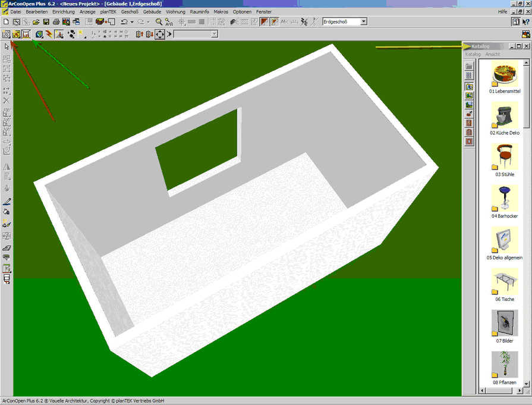
Task: Click the context help arrow icon
Action: pos(525,22)
